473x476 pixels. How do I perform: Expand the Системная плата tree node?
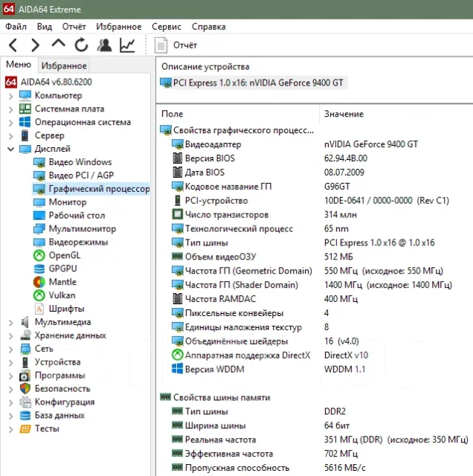point(11,109)
